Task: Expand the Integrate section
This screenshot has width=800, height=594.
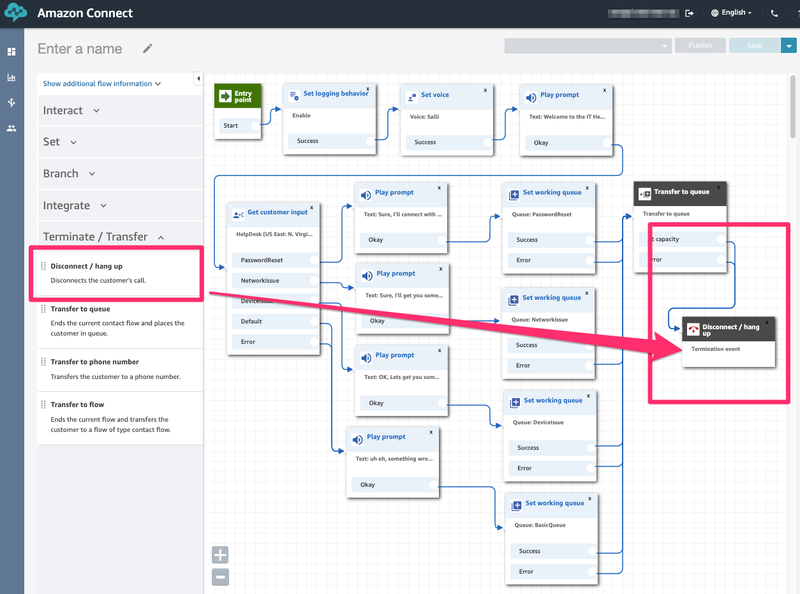Action: tap(74, 205)
